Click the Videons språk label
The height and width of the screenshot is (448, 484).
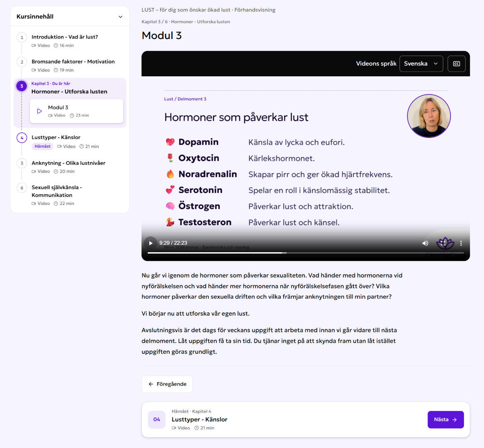[376, 63]
